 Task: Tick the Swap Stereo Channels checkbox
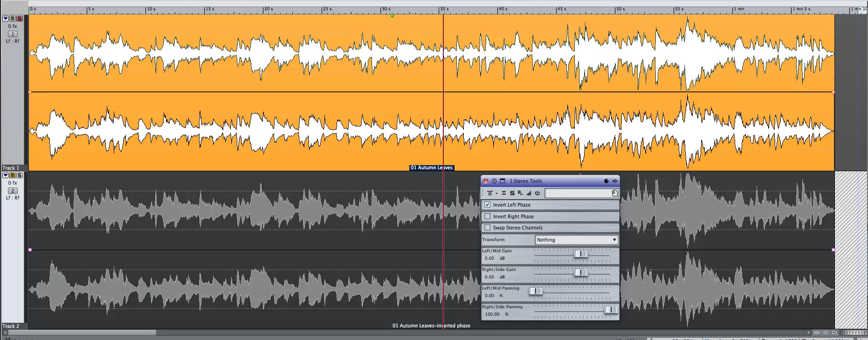point(488,228)
